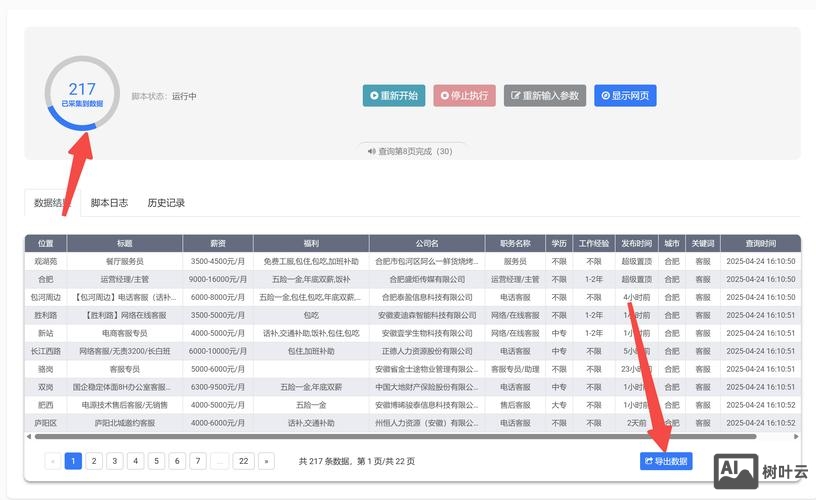Click the left arrow of horizontal scrollbar
The height and width of the screenshot is (500, 816).
pos(29,437)
